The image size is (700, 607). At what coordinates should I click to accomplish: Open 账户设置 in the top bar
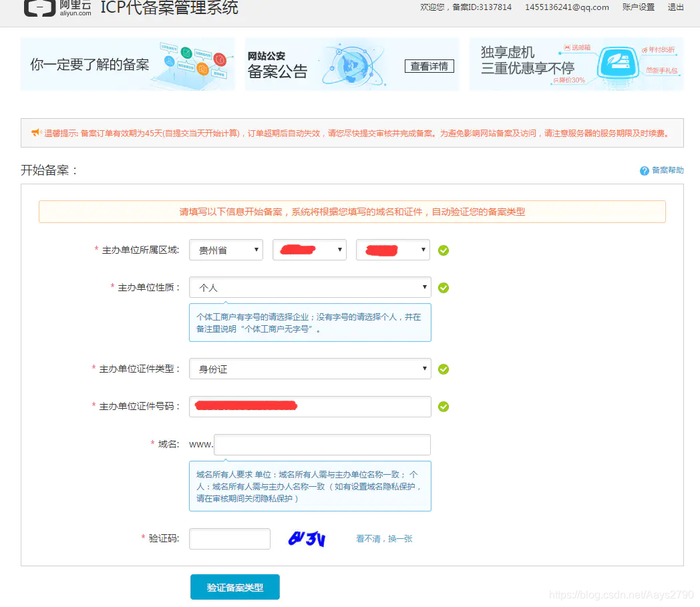tap(638, 7)
